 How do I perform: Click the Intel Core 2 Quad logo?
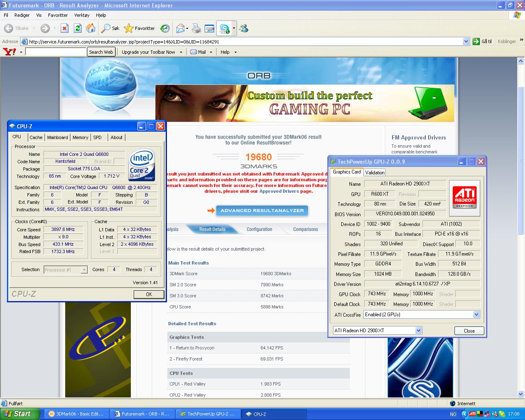[x=142, y=165]
